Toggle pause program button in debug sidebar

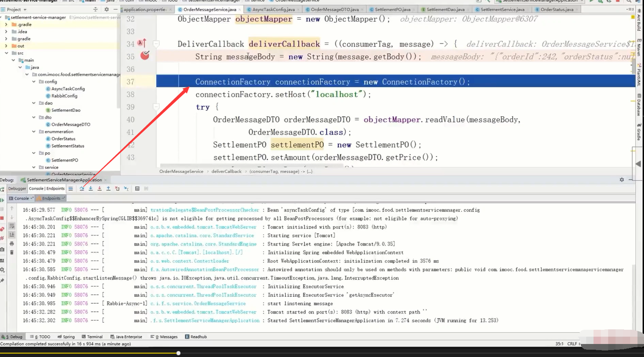click(x=2, y=209)
